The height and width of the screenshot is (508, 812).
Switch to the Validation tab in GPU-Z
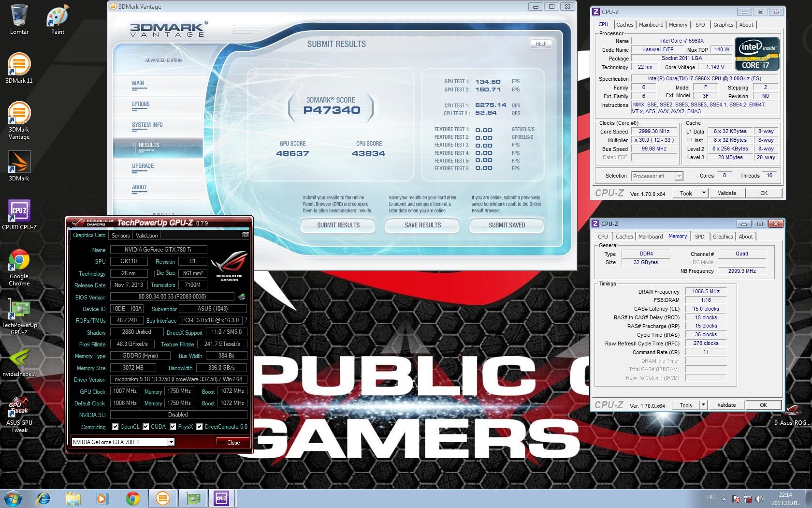147,236
